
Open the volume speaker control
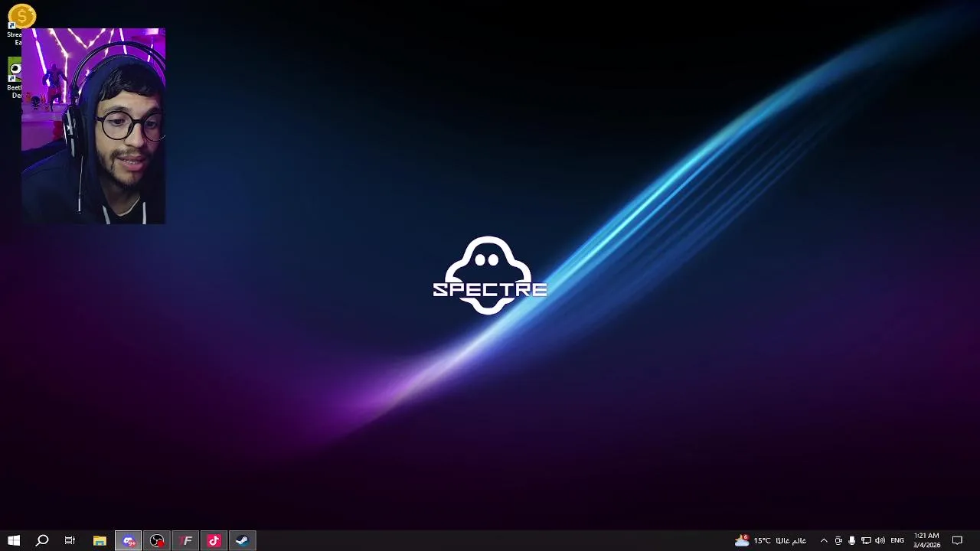pos(880,540)
